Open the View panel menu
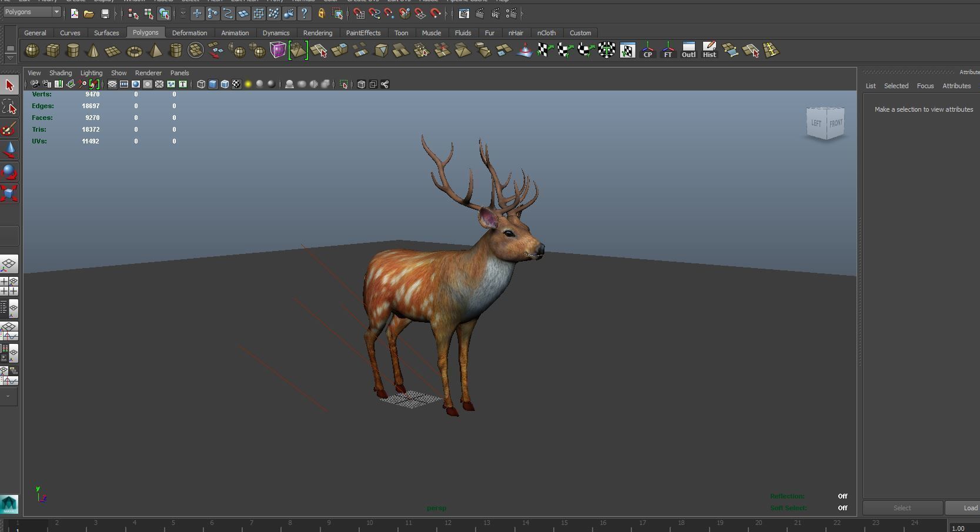Viewport: 980px width, 532px height. 34,73
